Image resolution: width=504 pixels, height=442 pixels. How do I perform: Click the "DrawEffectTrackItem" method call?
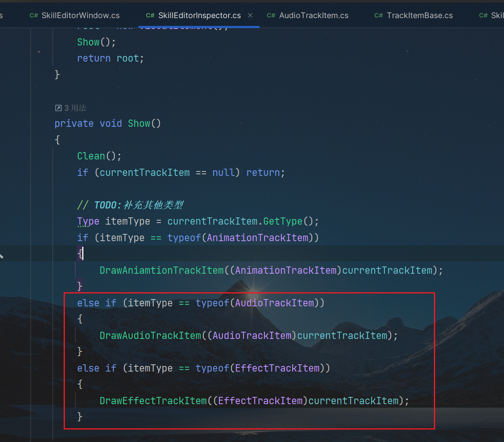pos(153,401)
